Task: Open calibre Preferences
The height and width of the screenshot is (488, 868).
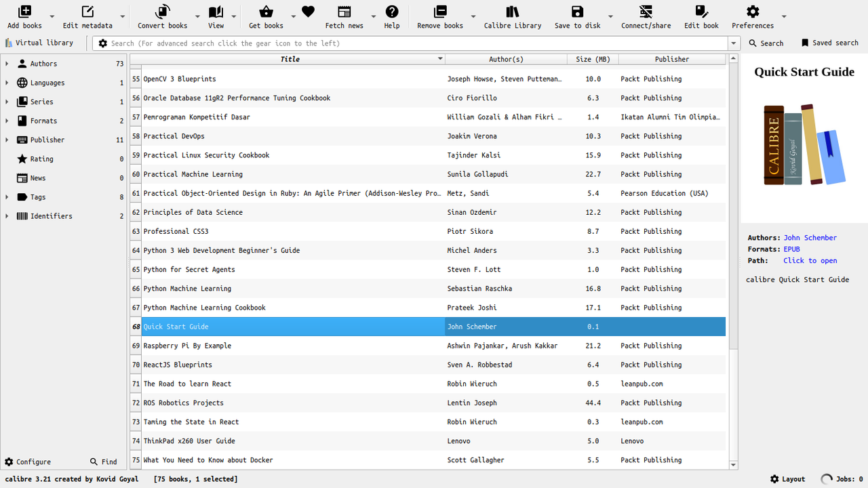Action: (752, 12)
